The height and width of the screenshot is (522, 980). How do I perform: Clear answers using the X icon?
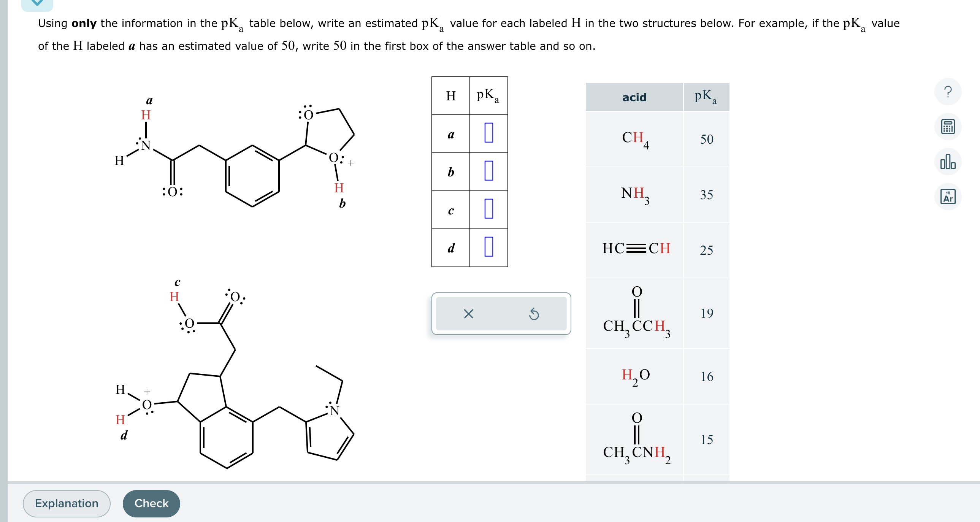point(468,314)
